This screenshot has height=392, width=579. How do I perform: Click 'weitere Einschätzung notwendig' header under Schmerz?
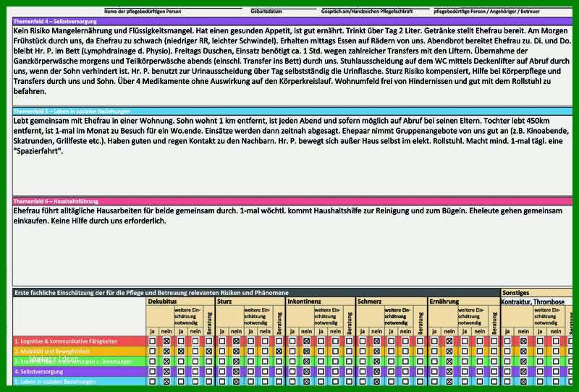tap(398, 316)
